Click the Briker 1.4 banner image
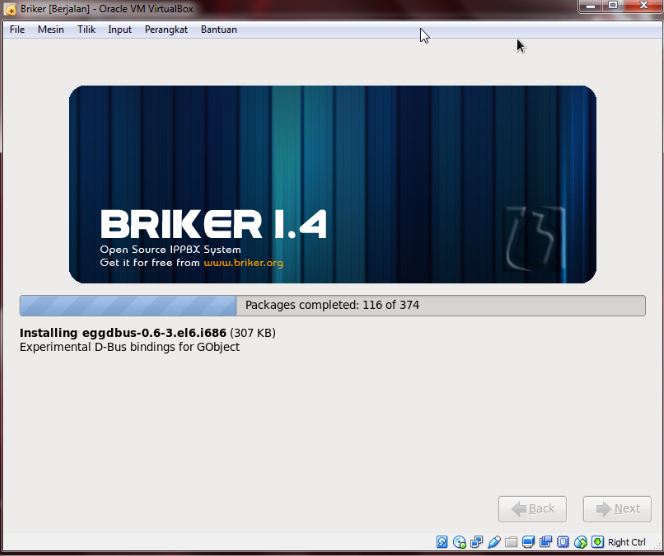This screenshot has width=664, height=556. pyautogui.click(x=332, y=184)
